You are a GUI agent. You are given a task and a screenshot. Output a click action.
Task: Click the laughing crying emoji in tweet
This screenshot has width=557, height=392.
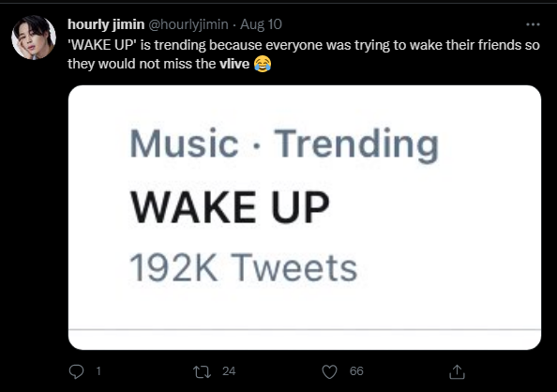(x=263, y=64)
